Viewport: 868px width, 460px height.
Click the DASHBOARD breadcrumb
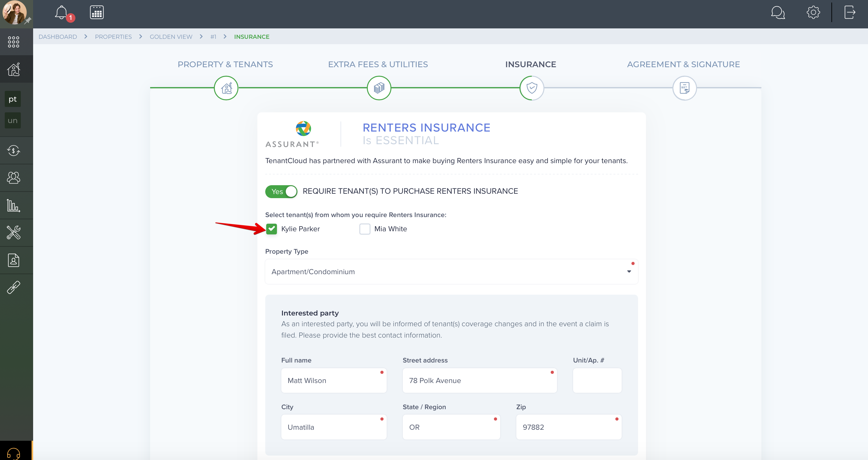pyautogui.click(x=58, y=37)
